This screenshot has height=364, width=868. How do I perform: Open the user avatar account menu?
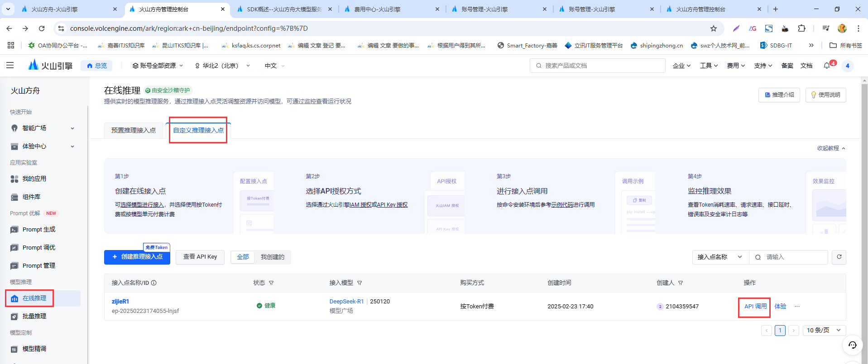click(848, 66)
